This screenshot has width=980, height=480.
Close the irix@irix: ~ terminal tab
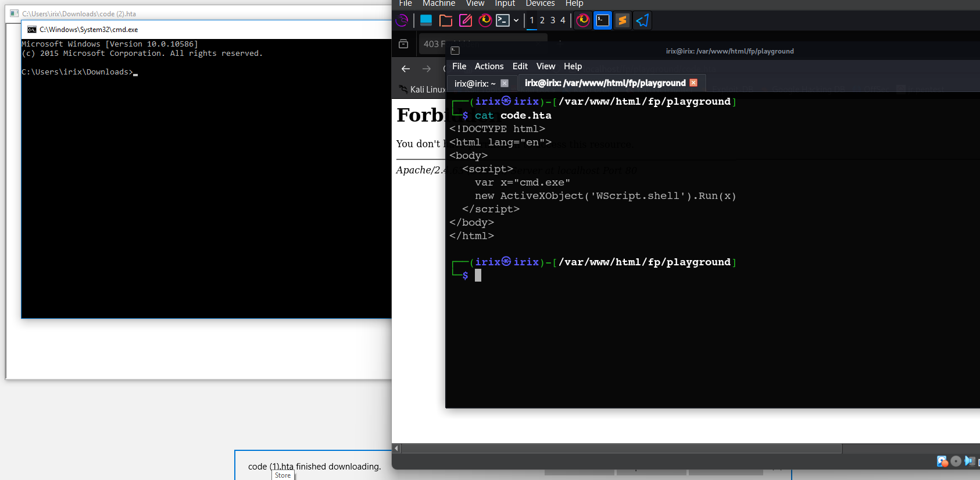505,83
